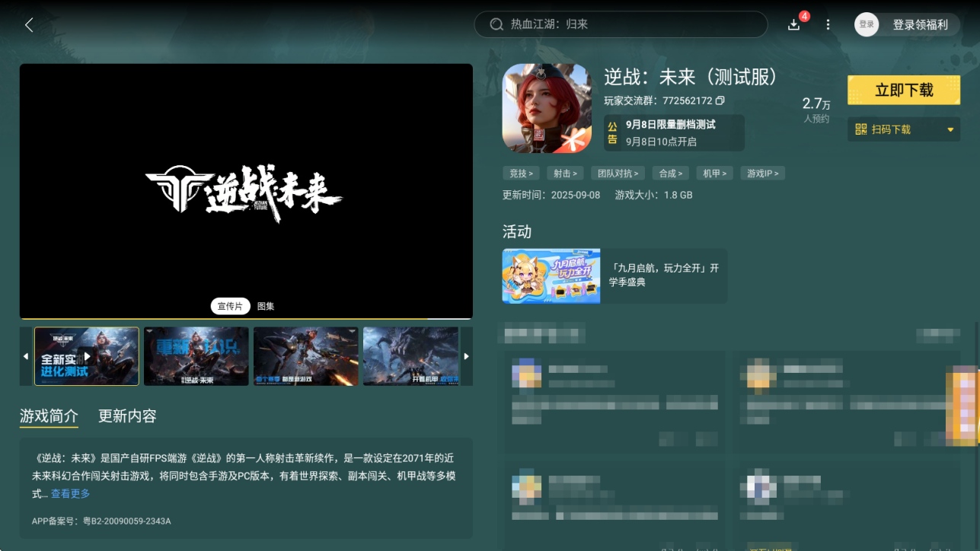The width and height of the screenshot is (980, 551).
Task: Switch to the 图集 tab
Action: [266, 306]
